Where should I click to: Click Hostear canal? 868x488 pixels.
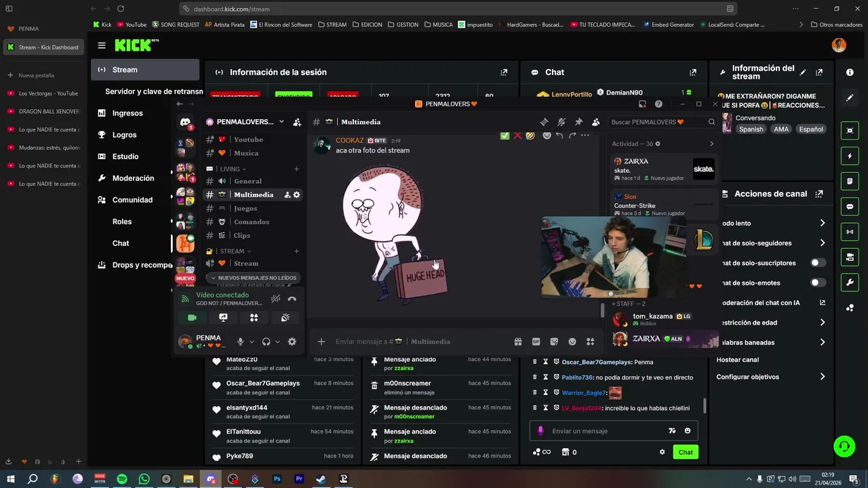click(737, 360)
